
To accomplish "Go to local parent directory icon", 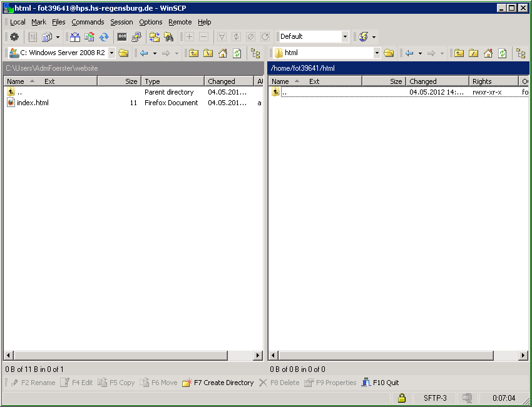I will 194,53.
